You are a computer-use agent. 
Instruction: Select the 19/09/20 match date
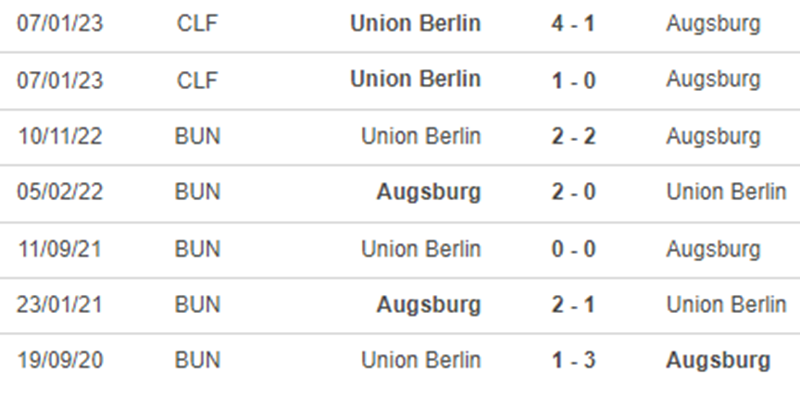coord(60,360)
